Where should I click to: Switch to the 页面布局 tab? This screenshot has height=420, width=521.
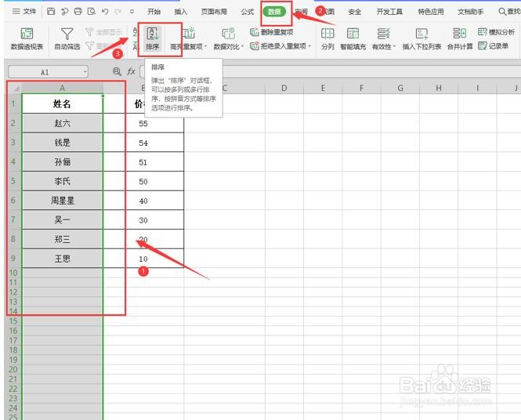coord(214,12)
